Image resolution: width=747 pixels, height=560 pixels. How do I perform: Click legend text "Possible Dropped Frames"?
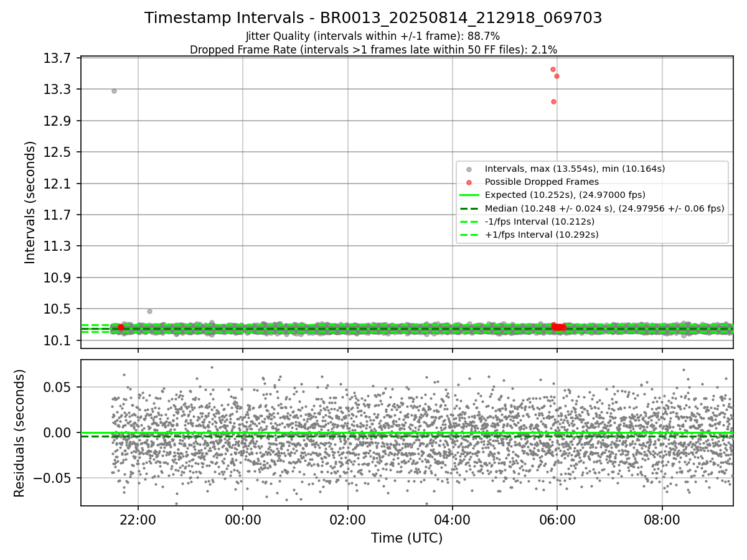(x=542, y=182)
